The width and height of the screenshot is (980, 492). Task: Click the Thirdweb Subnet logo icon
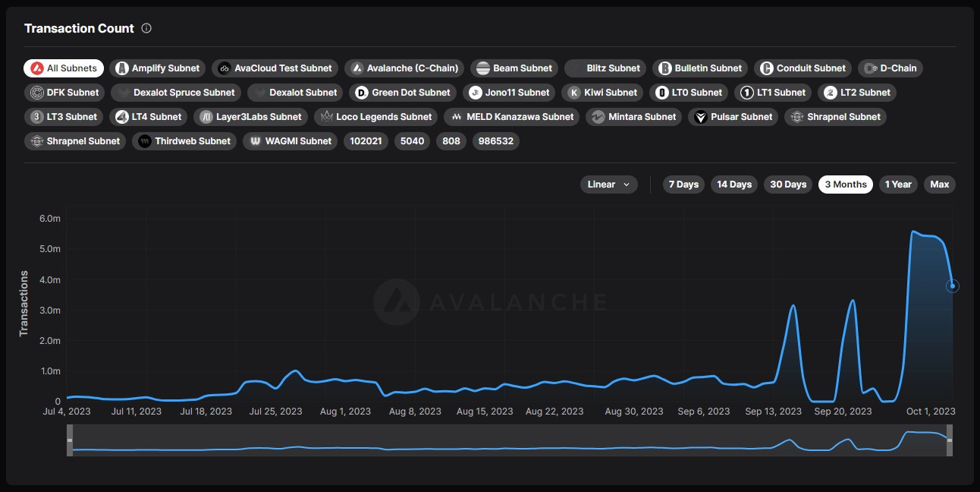click(144, 141)
